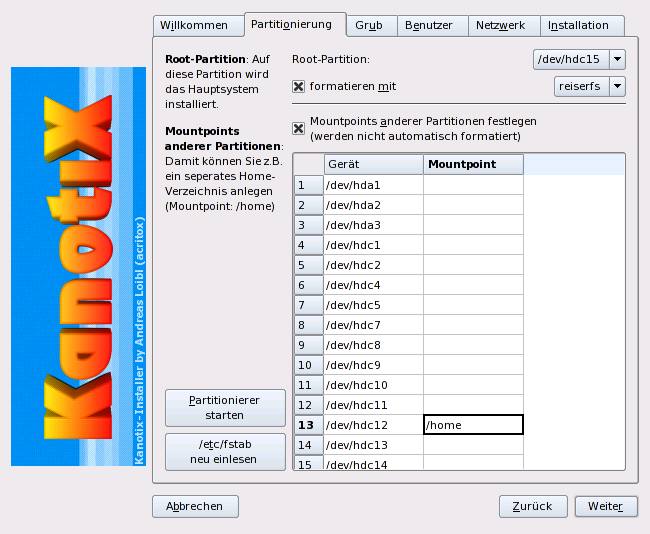Click the mountpoint cell for /dev/hdc11

pos(473,405)
